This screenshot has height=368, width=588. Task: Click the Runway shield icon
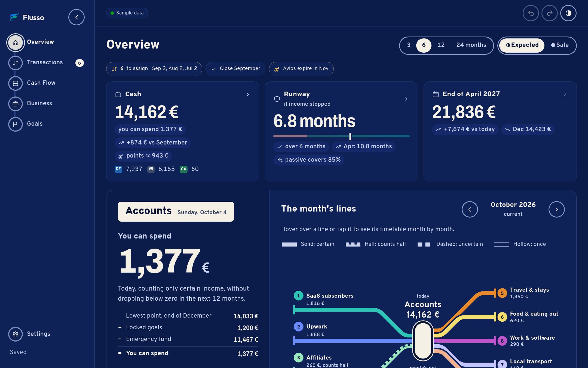point(277,99)
